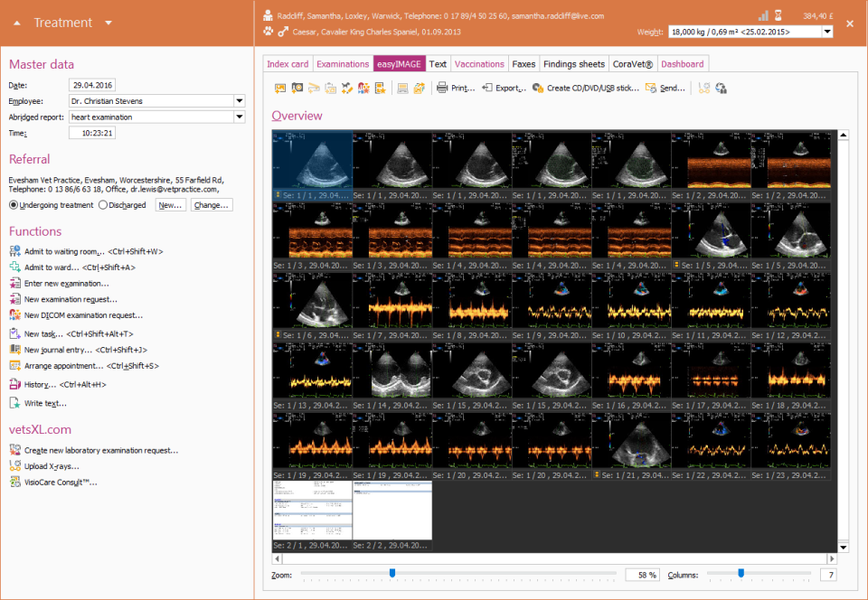The image size is (868, 600).
Task: Click the document-with-star icon in the image toolbar
Action: pos(381,88)
